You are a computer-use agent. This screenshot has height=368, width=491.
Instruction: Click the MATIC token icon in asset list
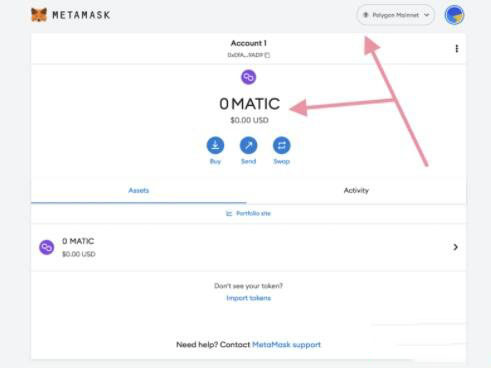(47, 247)
